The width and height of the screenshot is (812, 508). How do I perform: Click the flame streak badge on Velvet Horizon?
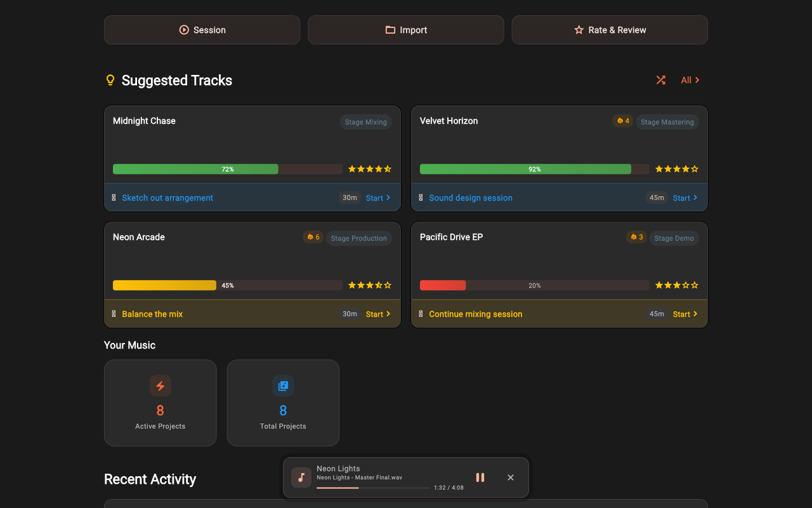pos(622,121)
